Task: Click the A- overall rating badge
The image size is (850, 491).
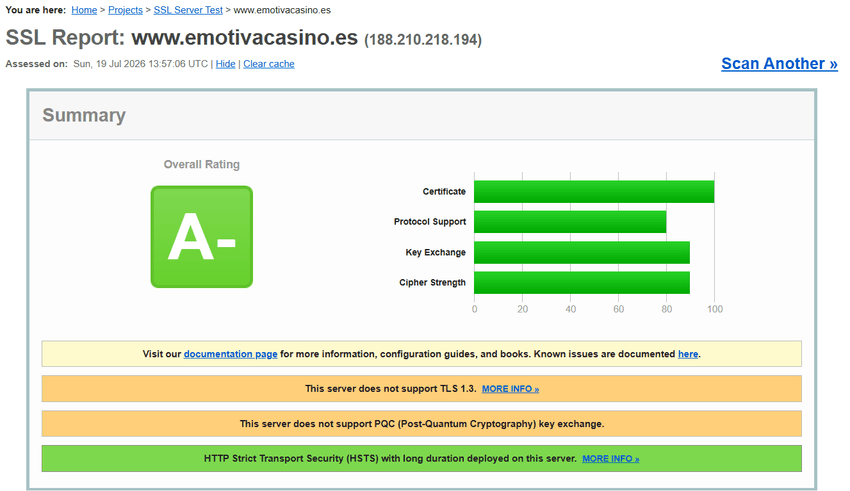Action: coord(202,237)
